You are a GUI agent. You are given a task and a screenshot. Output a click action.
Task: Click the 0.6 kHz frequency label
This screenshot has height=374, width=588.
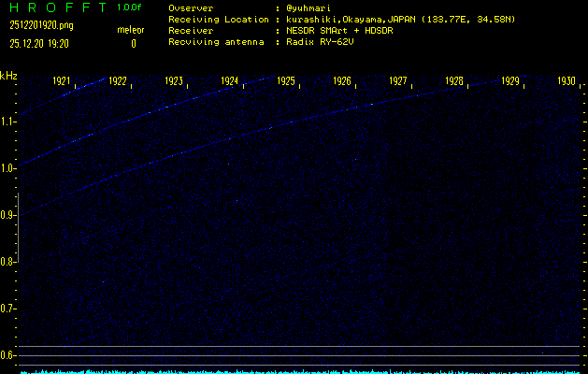click(8, 355)
